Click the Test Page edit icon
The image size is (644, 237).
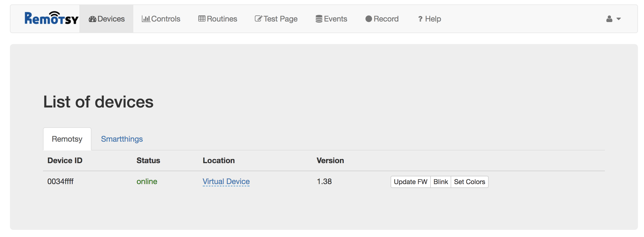pyautogui.click(x=258, y=19)
